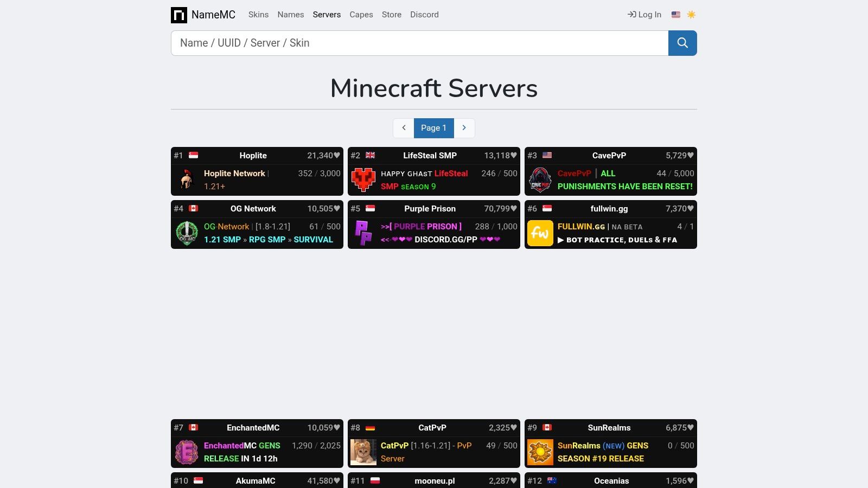Click the heart icon next to LifeSteal's 13,118
The height and width of the screenshot is (488, 868).
[514, 156]
